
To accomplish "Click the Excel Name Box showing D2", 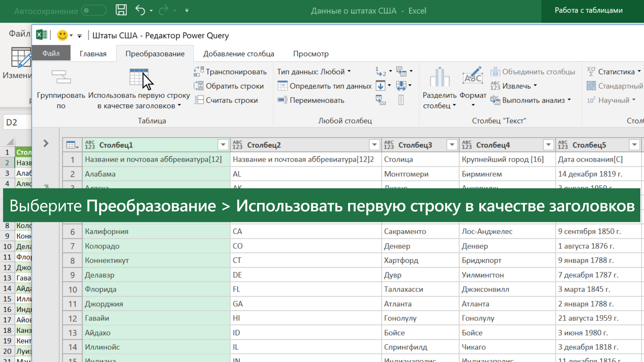I will click(17, 122).
